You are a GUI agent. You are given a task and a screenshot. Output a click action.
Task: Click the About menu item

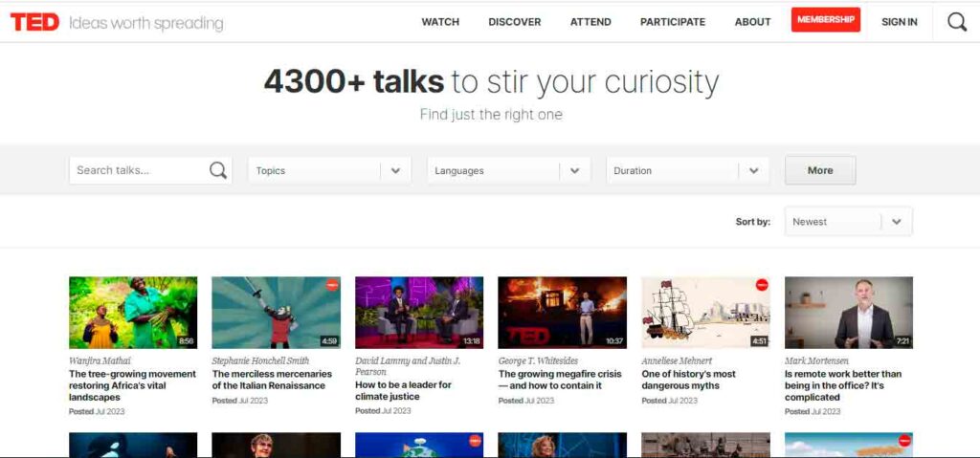pos(752,22)
